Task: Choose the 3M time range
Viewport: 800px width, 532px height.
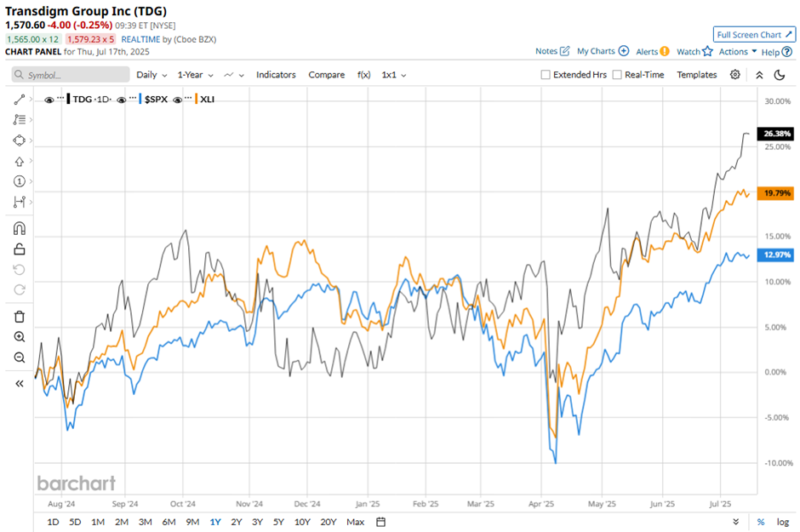Action: [146, 522]
